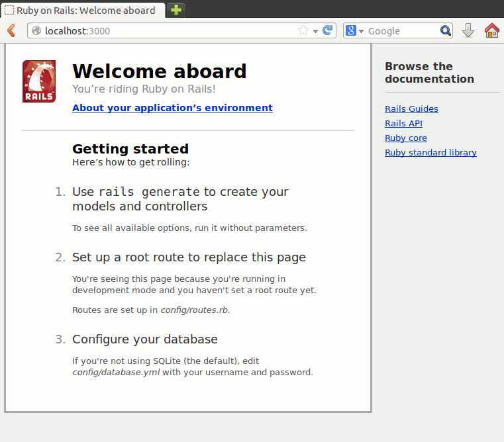This screenshot has width=504, height=442.
Task: Reload the localhost page
Action: (x=327, y=30)
